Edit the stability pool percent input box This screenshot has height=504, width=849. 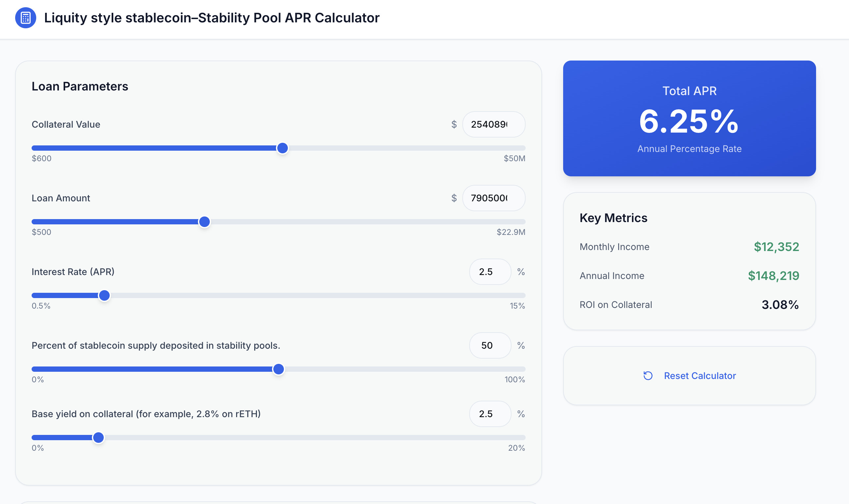[490, 345]
